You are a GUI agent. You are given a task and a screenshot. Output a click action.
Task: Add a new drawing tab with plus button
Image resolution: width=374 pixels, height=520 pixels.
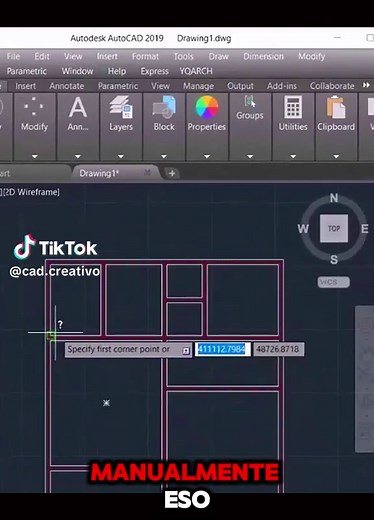click(172, 173)
